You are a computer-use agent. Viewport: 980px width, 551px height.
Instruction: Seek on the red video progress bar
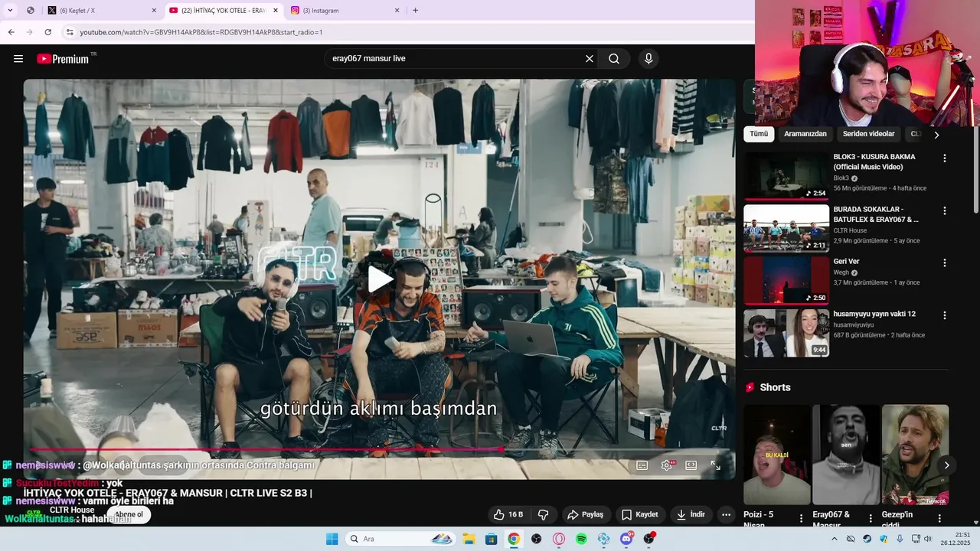coord(380,450)
